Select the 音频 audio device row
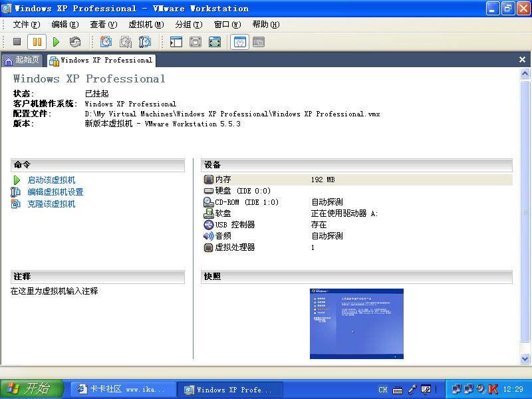 [356, 236]
